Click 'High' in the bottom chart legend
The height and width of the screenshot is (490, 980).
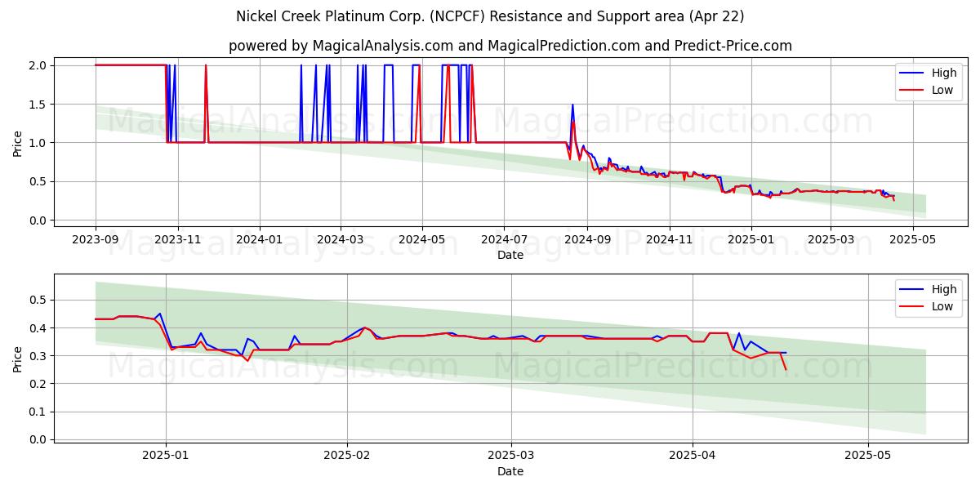[x=944, y=289]
